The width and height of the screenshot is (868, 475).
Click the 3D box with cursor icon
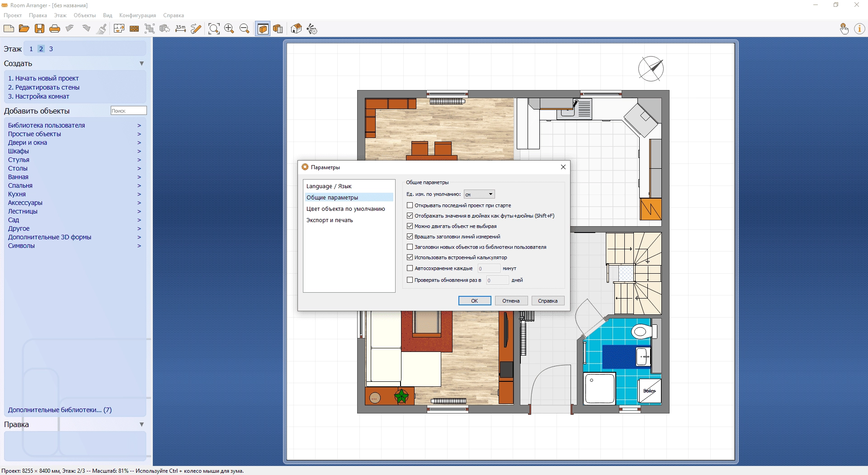click(x=165, y=29)
